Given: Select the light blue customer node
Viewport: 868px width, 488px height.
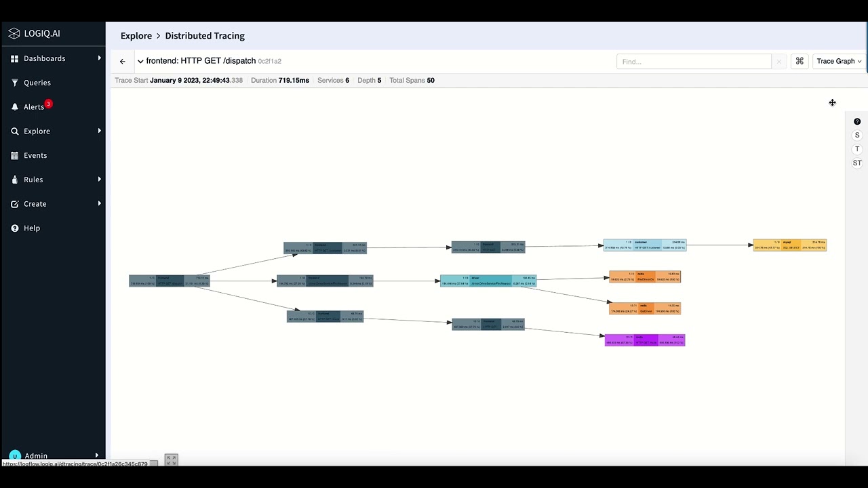Looking at the screenshot, I should (645, 245).
